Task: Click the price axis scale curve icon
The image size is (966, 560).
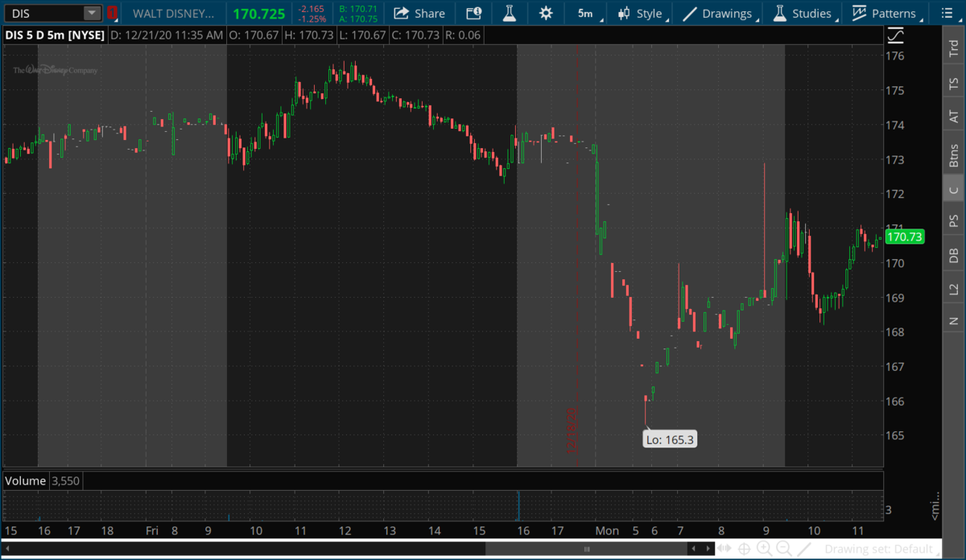Action: (x=895, y=35)
